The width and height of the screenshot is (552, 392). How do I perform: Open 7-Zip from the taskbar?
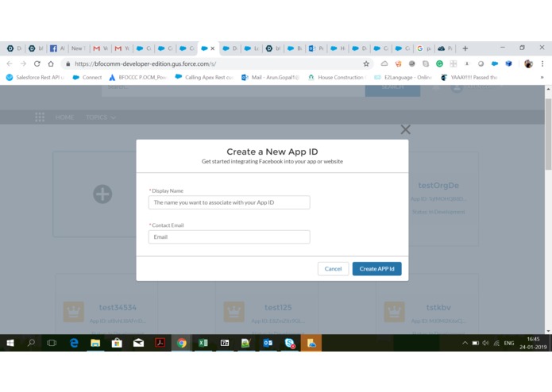pyautogui.click(x=225, y=343)
